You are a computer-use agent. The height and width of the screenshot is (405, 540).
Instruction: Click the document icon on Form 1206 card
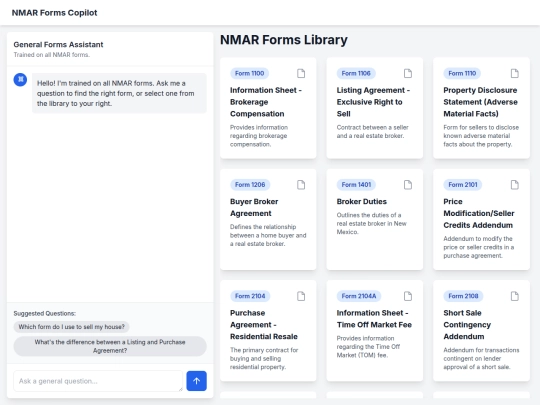click(x=301, y=185)
